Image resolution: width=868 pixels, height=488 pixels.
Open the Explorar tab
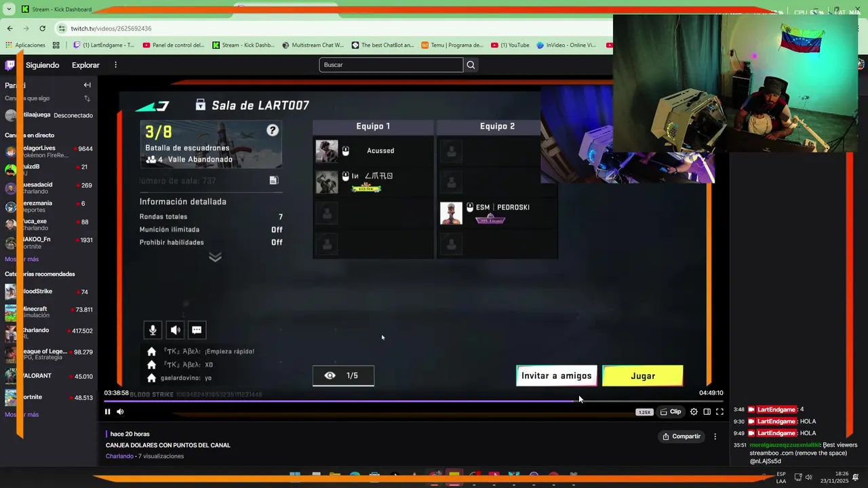click(85, 65)
